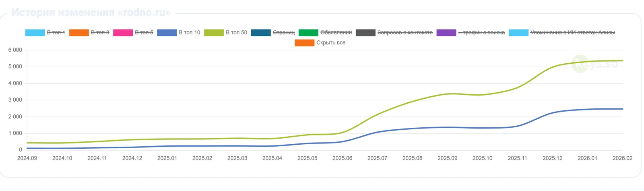The image size is (644, 191).
Task: Click x-axis label '2025.07'
Action: tap(377, 158)
